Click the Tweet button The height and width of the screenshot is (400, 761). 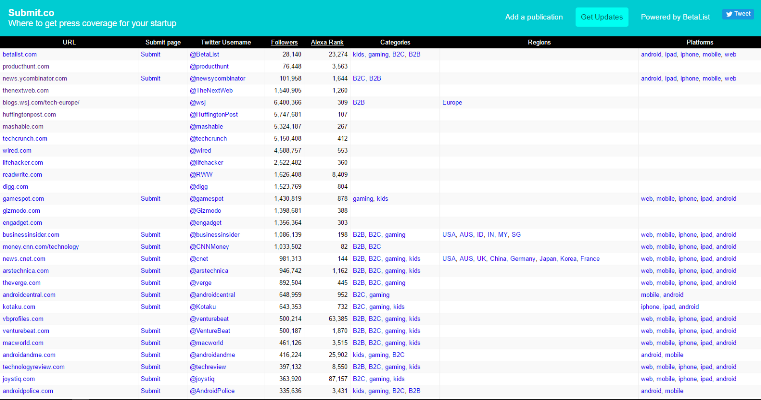(x=737, y=14)
